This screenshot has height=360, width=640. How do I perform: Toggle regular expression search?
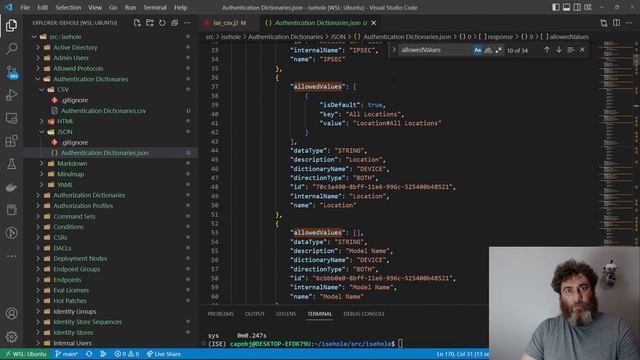click(498, 50)
